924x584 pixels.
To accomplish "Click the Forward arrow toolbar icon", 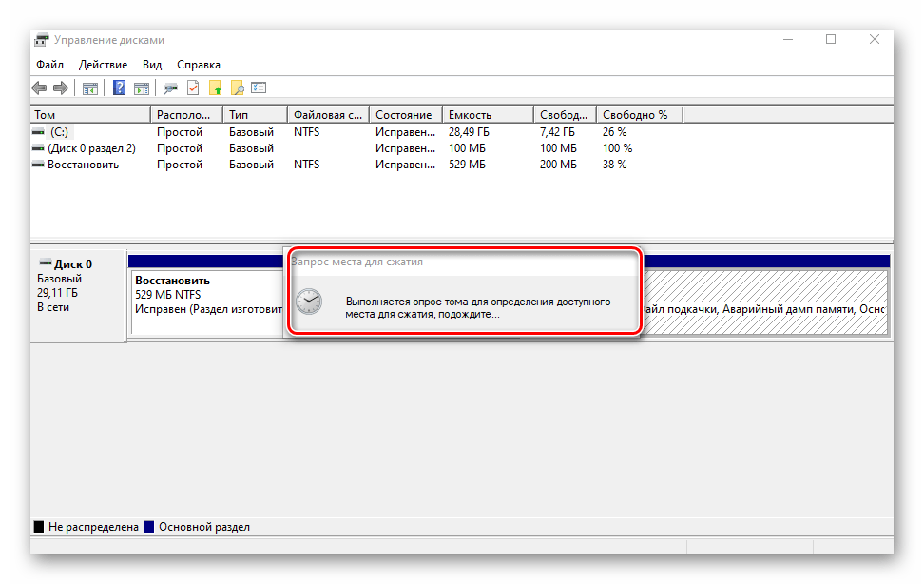I will (x=61, y=88).
